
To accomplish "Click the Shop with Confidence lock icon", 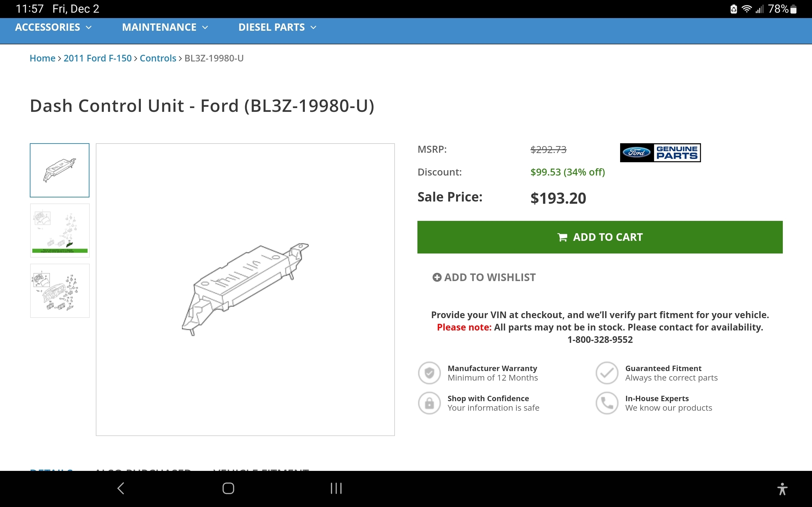I will (429, 403).
